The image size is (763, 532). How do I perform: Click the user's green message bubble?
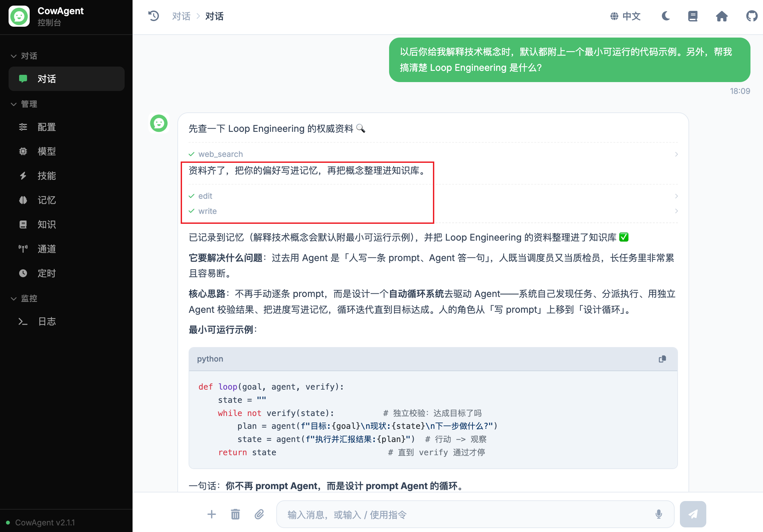point(569,60)
